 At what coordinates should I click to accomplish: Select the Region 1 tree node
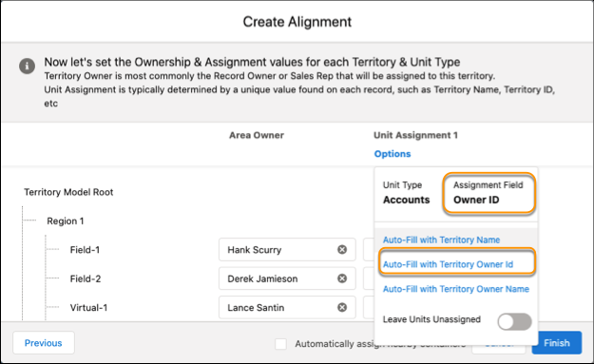coord(66,220)
